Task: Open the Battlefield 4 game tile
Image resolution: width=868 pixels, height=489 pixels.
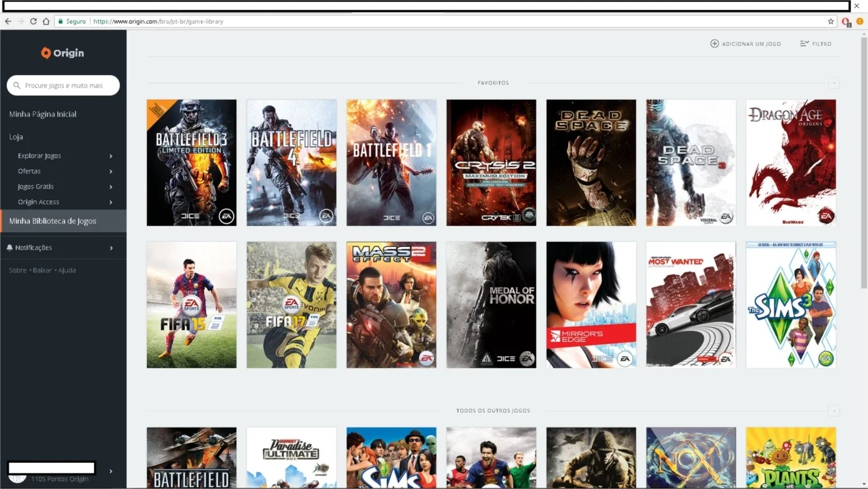Action: coord(291,163)
